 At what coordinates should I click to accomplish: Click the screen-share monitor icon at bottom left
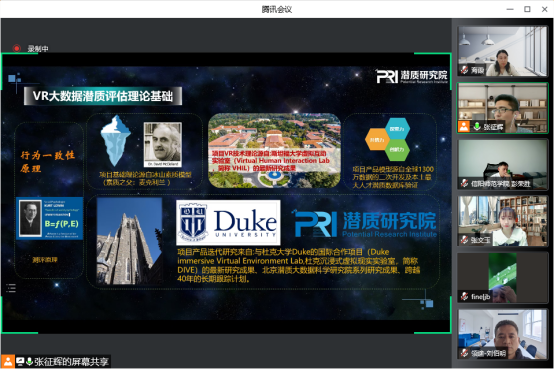(20, 361)
